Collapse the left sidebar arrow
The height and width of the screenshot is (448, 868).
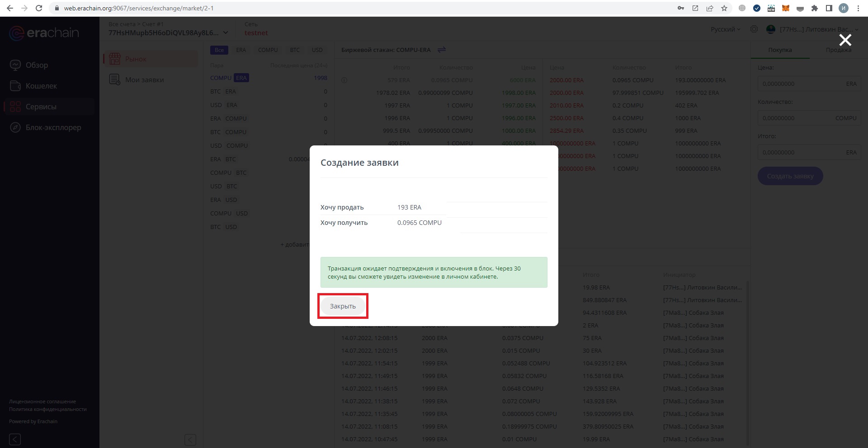pyautogui.click(x=15, y=439)
